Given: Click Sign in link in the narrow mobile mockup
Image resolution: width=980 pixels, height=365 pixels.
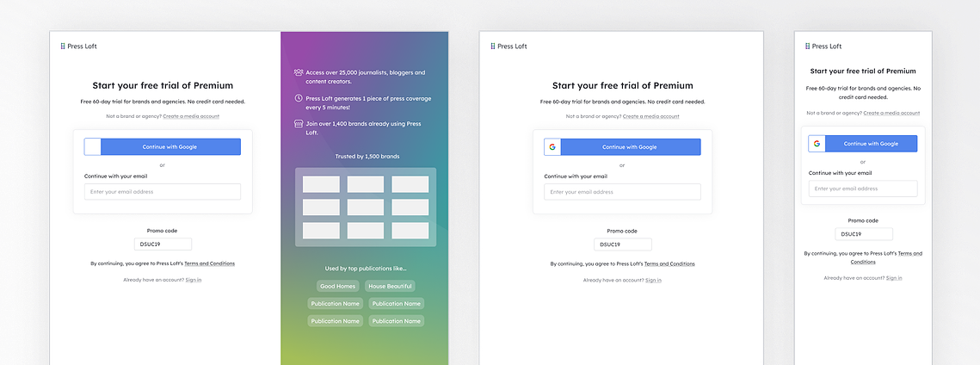Looking at the screenshot, I should point(894,277).
